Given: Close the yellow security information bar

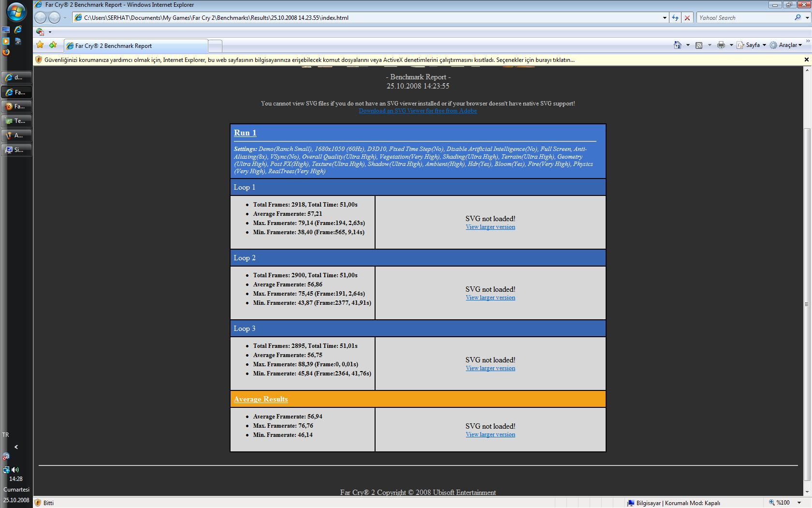Looking at the screenshot, I should pyautogui.click(x=806, y=60).
